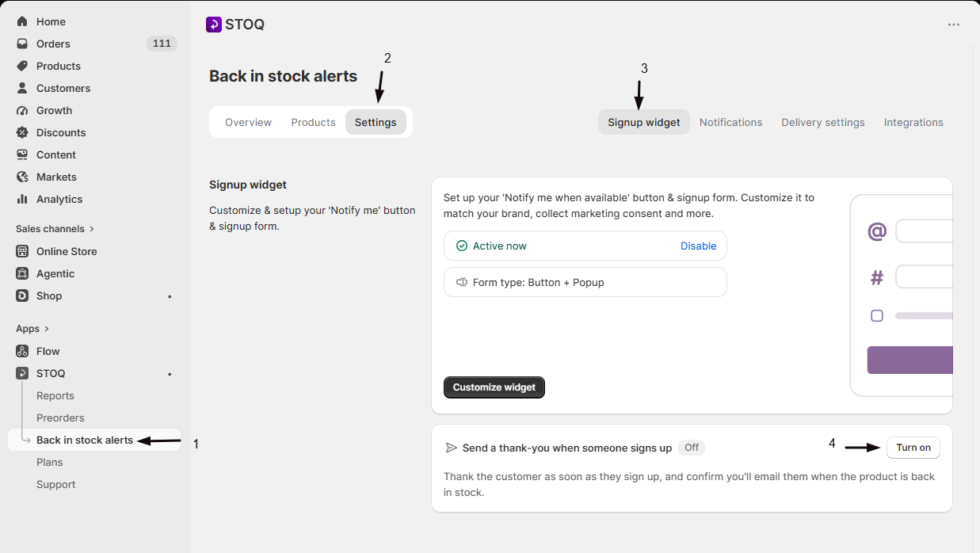Turn on the thank-you email

913,448
